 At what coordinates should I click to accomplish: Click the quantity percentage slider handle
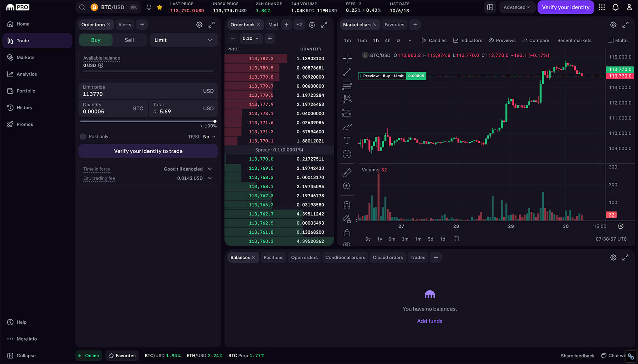coord(215,121)
